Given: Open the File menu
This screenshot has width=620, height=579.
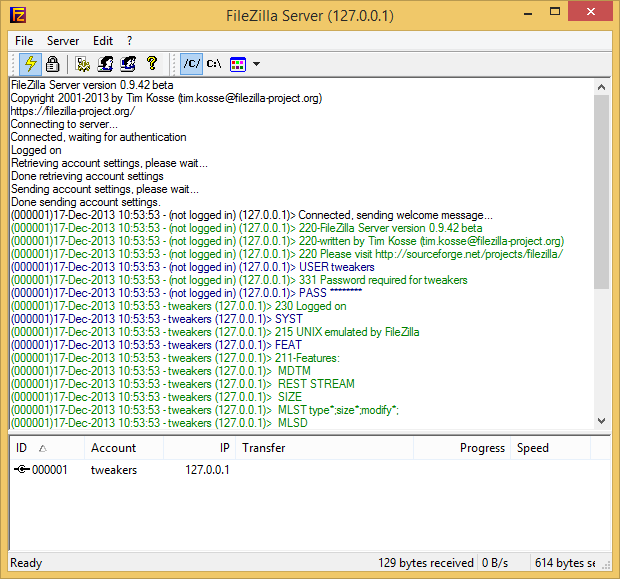Looking at the screenshot, I should click(24, 41).
